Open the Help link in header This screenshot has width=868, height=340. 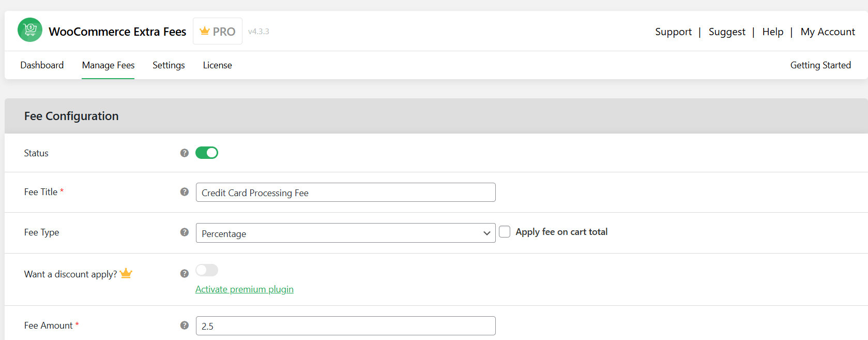(773, 32)
